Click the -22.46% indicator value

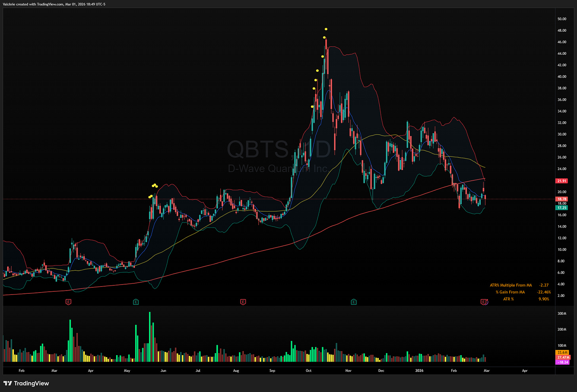click(x=544, y=292)
